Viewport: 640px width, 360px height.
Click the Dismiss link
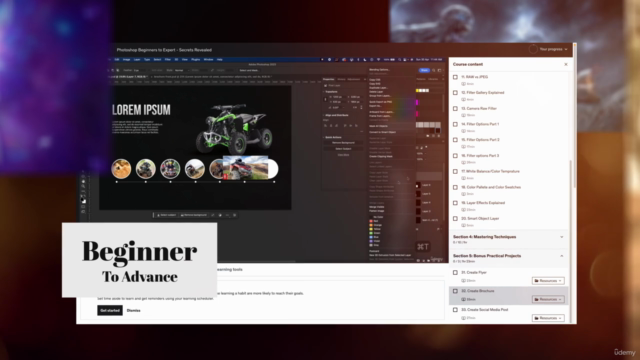(x=133, y=311)
